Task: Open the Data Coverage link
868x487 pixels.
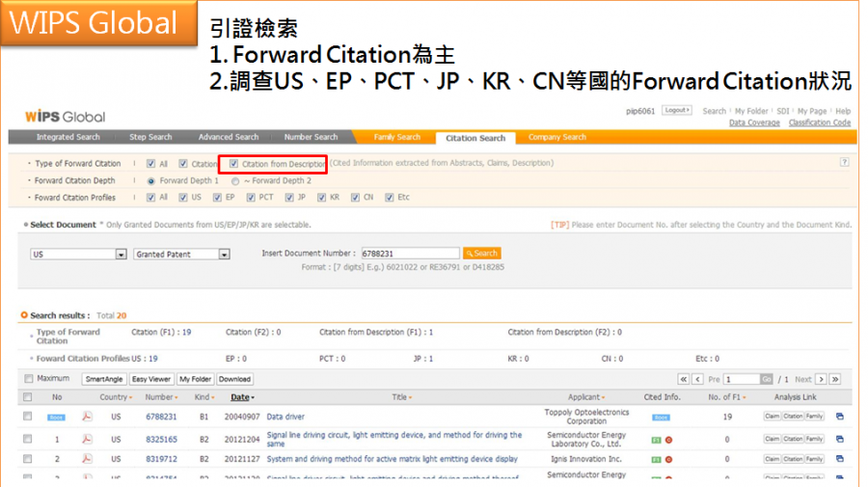Action: tap(754, 122)
